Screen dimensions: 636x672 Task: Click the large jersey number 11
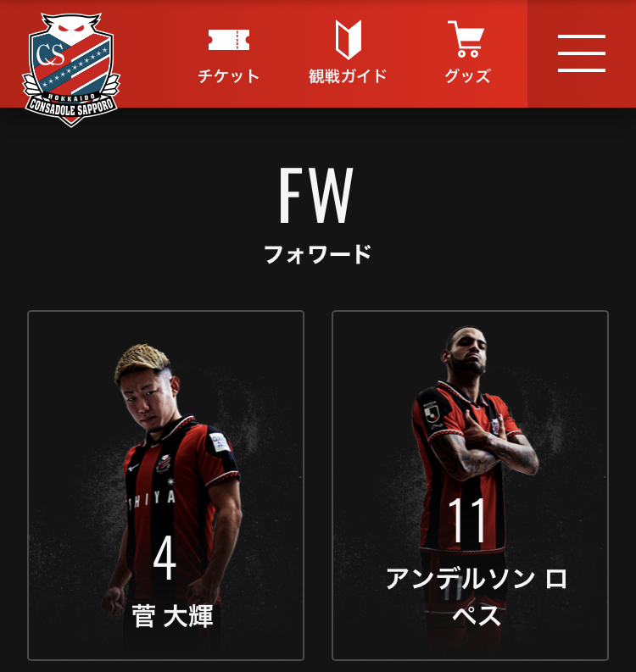pos(467,520)
